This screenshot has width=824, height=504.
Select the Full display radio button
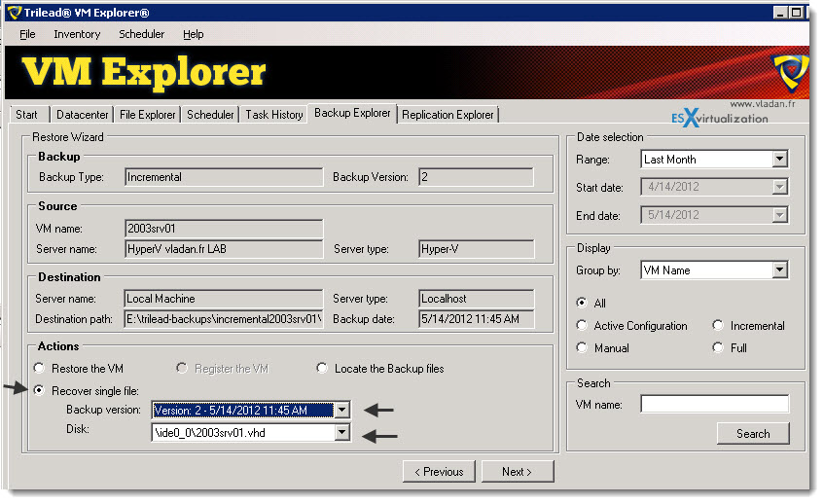(718, 347)
